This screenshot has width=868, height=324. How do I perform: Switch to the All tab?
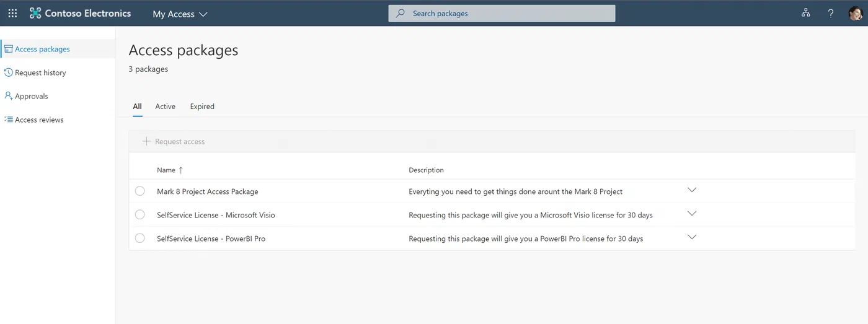[x=138, y=107]
